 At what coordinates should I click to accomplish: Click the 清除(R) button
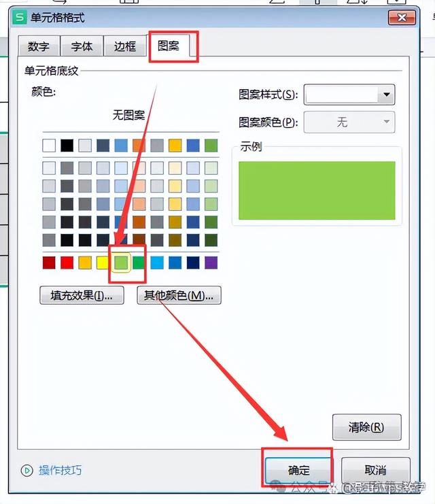366,427
